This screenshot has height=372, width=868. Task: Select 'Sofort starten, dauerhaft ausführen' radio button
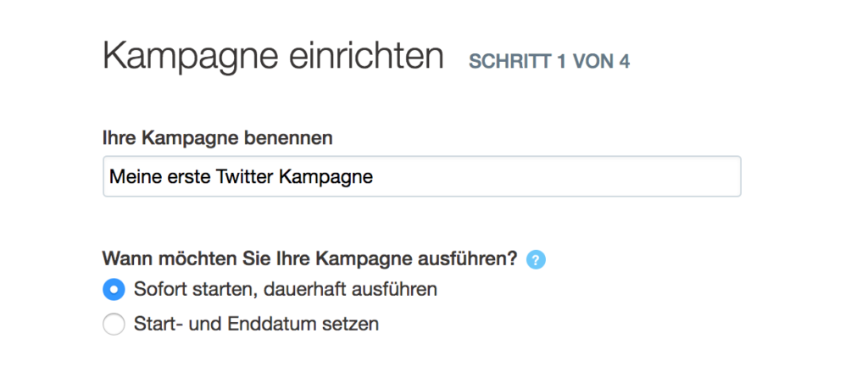pyautogui.click(x=114, y=289)
